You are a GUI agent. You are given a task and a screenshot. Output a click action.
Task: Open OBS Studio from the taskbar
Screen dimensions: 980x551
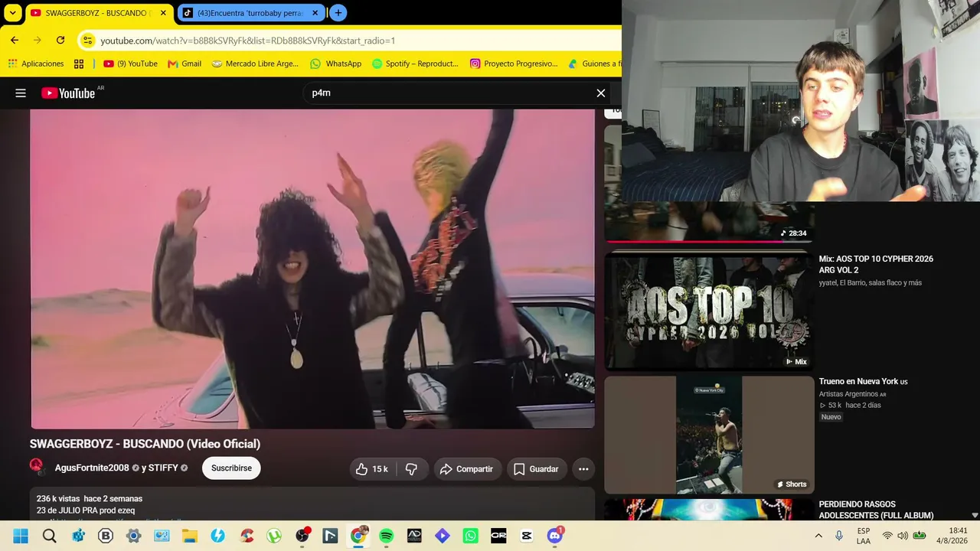(302, 536)
